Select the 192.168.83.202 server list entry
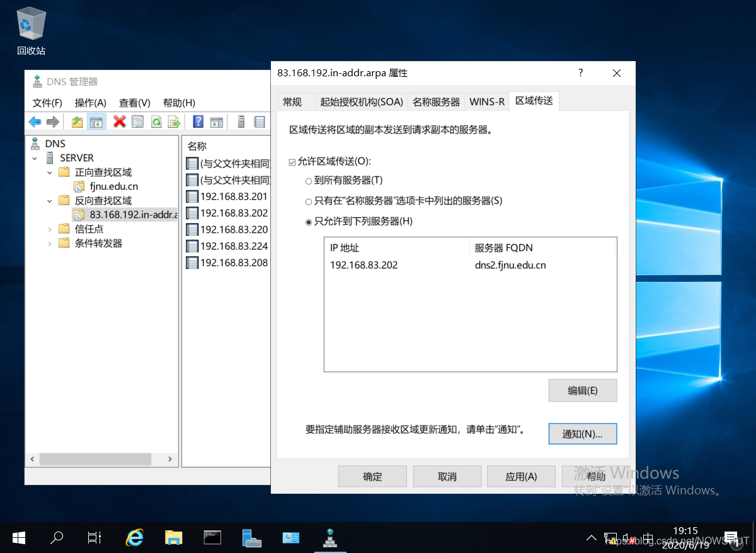 (x=364, y=265)
